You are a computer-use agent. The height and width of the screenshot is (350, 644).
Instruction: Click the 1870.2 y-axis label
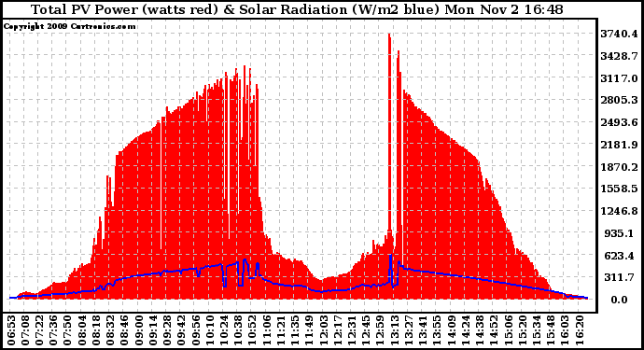pyautogui.click(x=619, y=167)
